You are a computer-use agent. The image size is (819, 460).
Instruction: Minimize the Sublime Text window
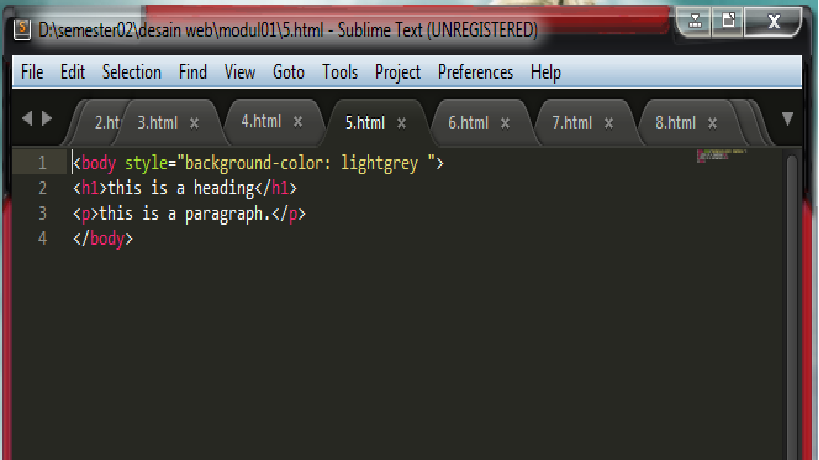pyautogui.click(x=695, y=21)
